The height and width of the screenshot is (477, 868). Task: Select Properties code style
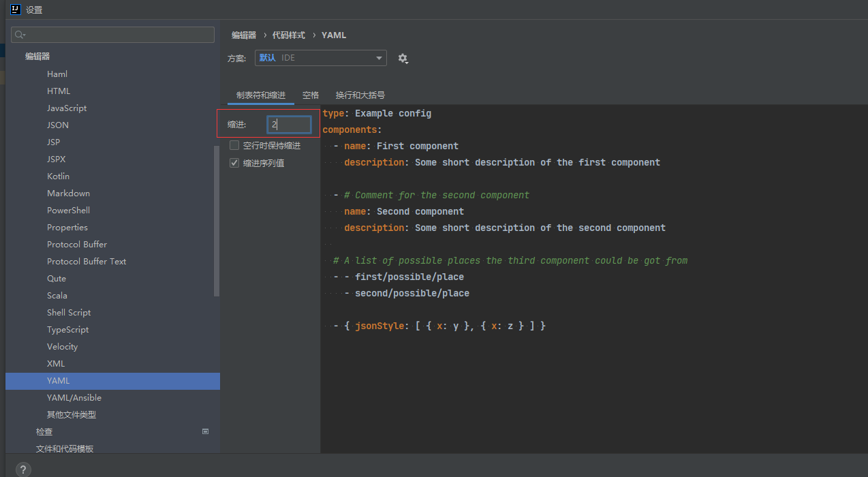click(67, 227)
